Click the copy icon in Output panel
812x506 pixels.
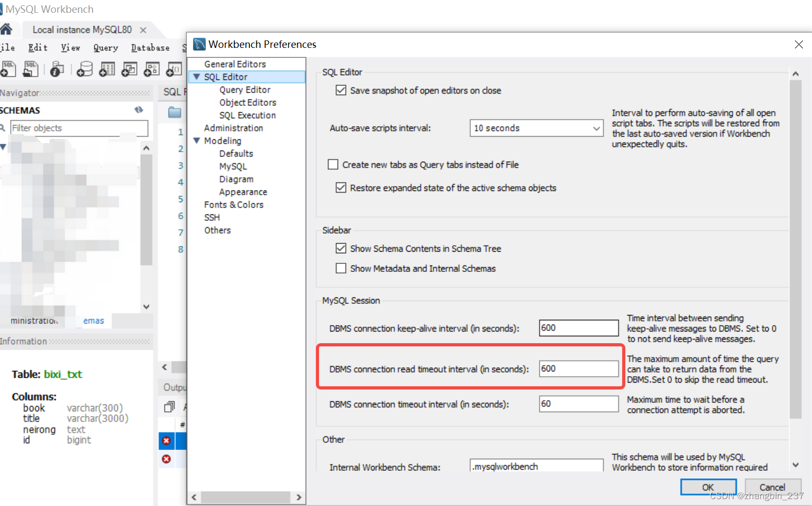(170, 407)
